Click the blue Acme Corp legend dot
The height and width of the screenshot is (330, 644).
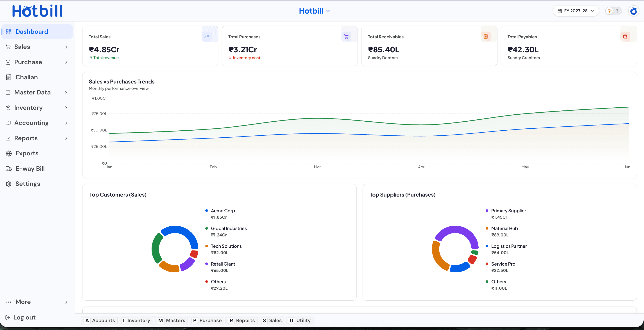click(x=206, y=211)
